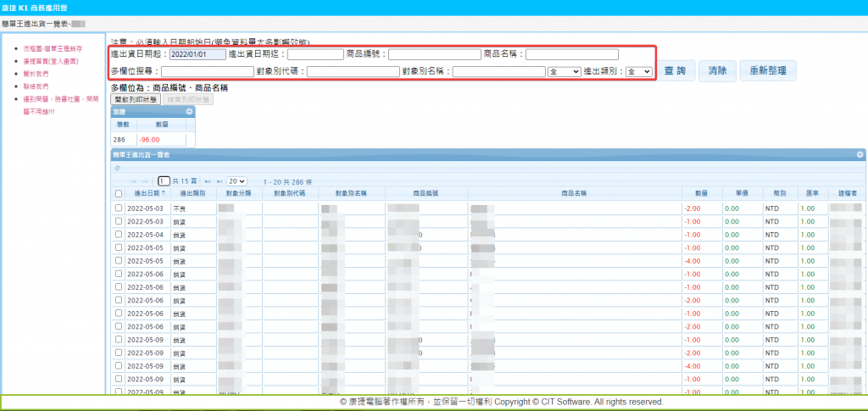Go to 關於我們 in the sidebar
This screenshot has width=868, height=411.
point(36,74)
